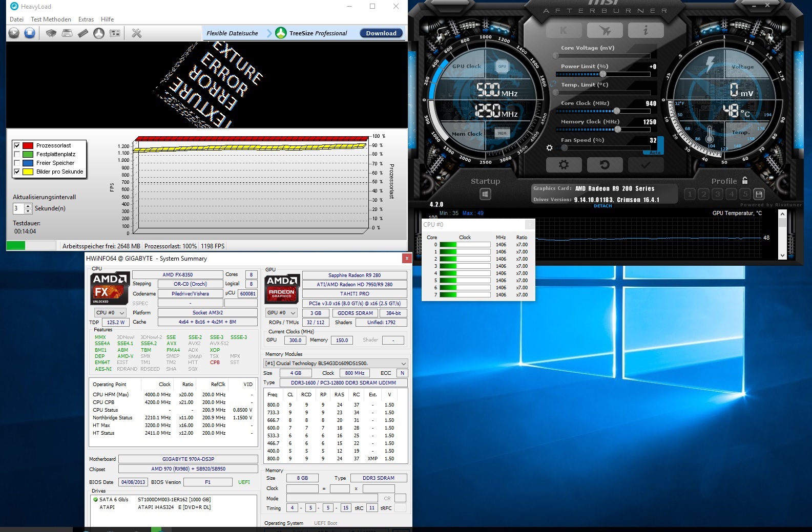This screenshot has height=532, width=812.
Task: Click the TreeSize Professional logo icon
Action: pyautogui.click(x=281, y=33)
